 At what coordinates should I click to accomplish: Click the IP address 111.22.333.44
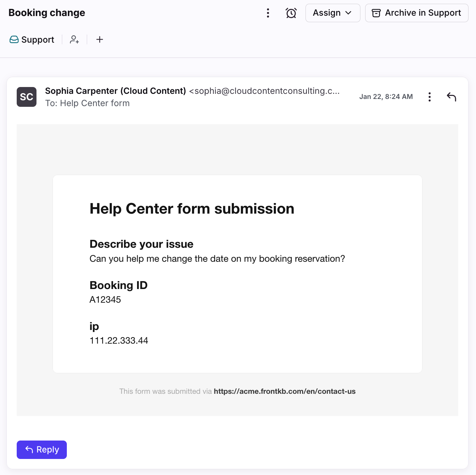click(119, 341)
